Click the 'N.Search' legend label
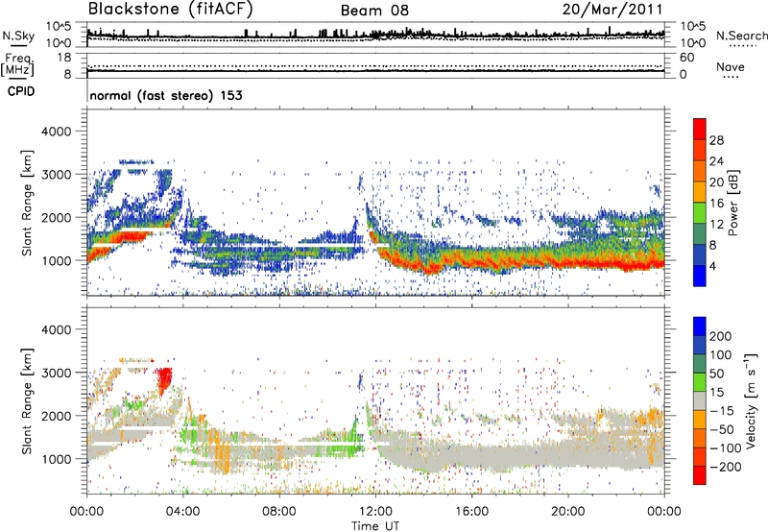Image resolution: width=768 pixels, height=532 pixels. tap(741, 36)
